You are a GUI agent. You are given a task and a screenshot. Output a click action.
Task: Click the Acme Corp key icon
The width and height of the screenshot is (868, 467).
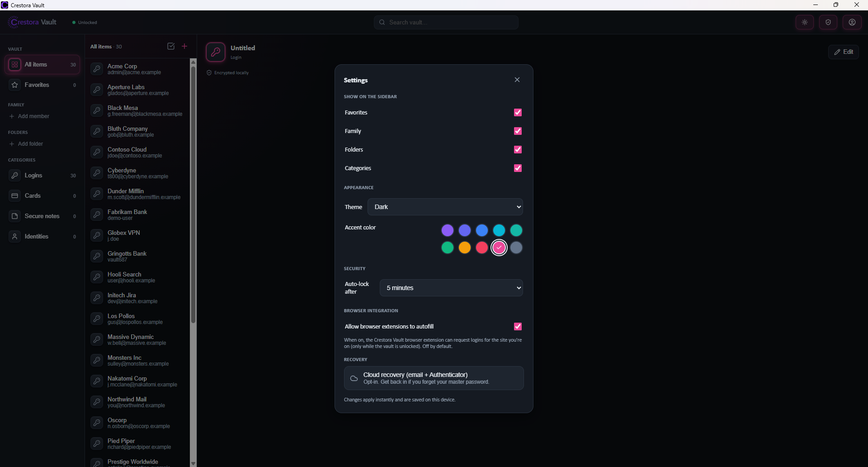pos(97,69)
